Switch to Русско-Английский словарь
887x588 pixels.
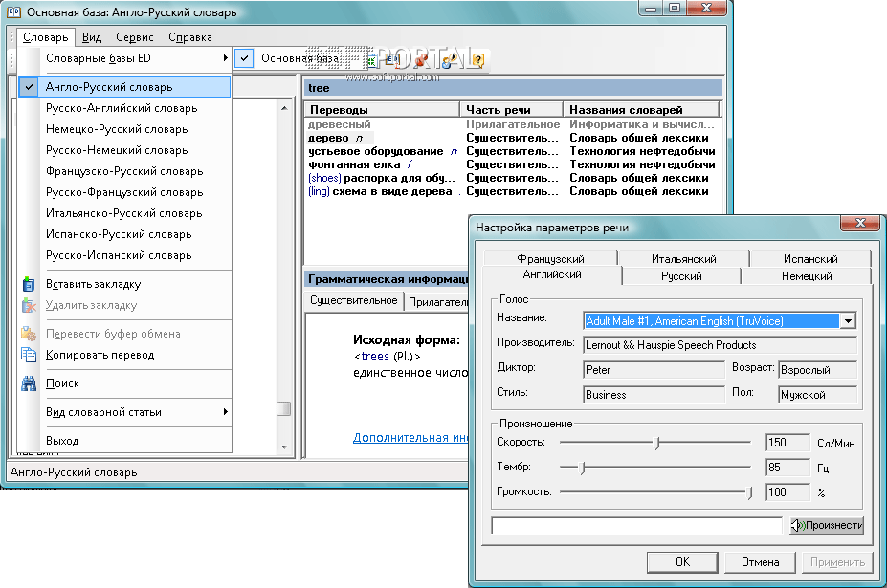click(x=124, y=108)
